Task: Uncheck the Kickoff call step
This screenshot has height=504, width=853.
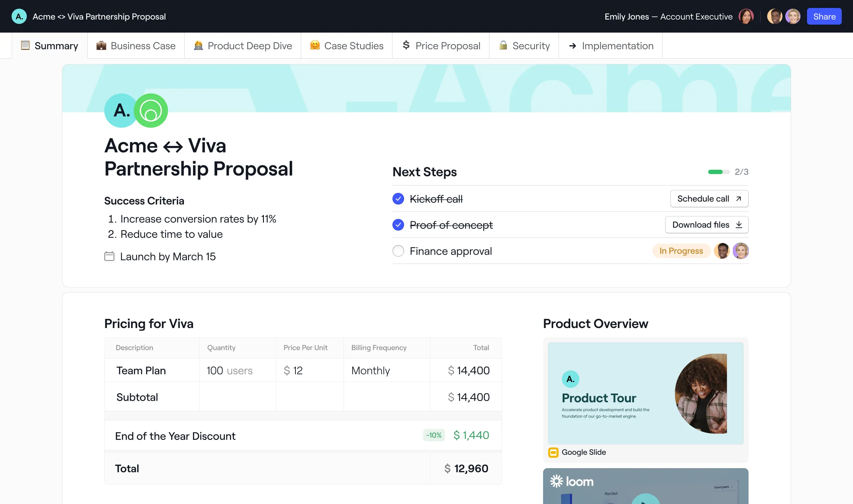Action: pos(398,199)
